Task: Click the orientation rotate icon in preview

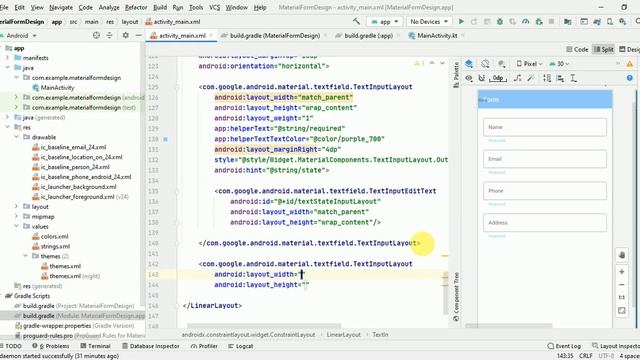Action: 485,64
